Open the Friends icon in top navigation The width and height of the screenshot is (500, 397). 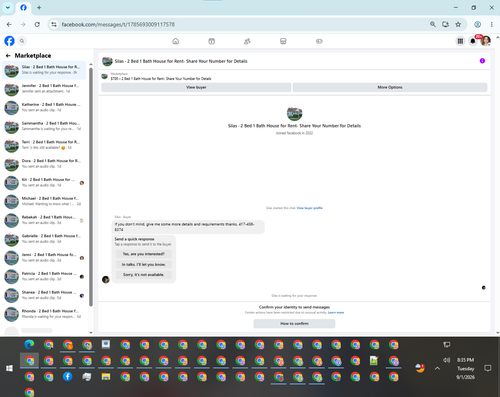[247, 41]
